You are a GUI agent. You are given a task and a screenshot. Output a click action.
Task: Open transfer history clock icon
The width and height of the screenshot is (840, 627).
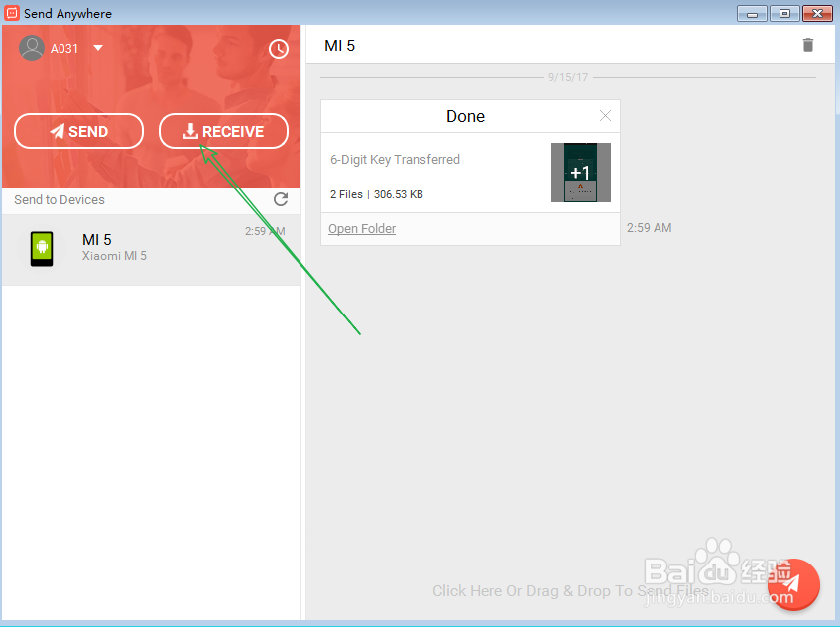click(279, 49)
